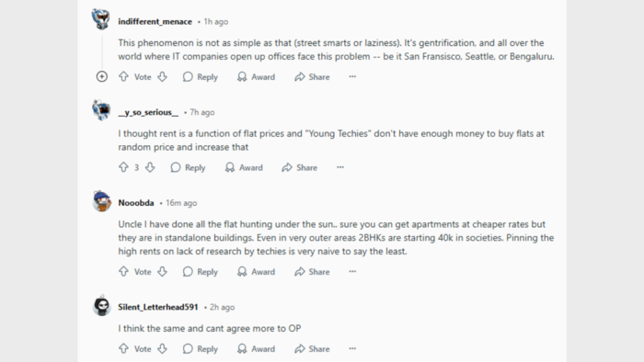The height and width of the screenshot is (362, 644).
Task: Downvote indifferent_menace's comment
Action: click(x=162, y=76)
